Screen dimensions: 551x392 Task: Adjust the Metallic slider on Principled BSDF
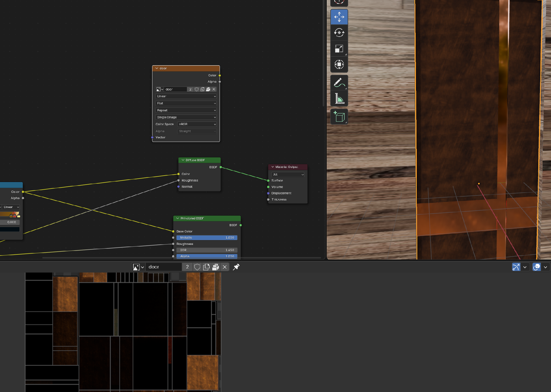coord(207,238)
